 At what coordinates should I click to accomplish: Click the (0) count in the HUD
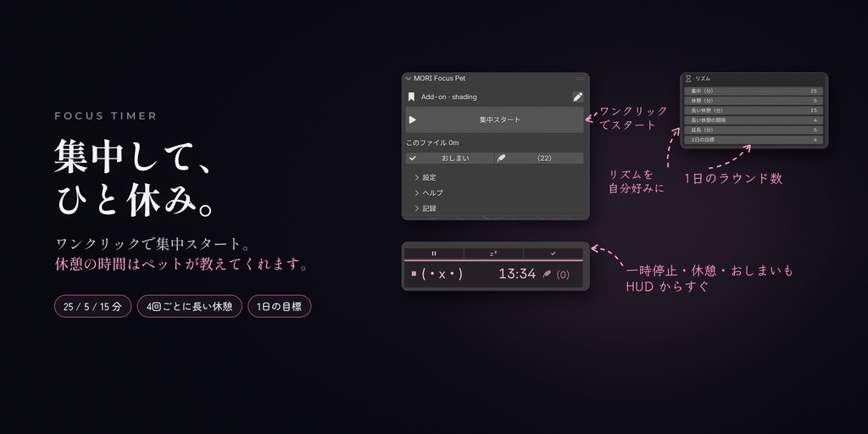point(563,275)
